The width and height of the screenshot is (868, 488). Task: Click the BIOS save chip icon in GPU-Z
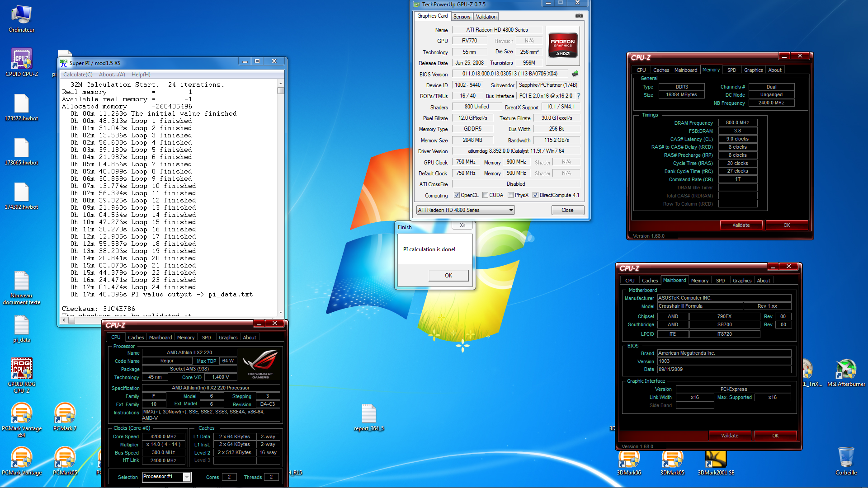pyautogui.click(x=575, y=74)
